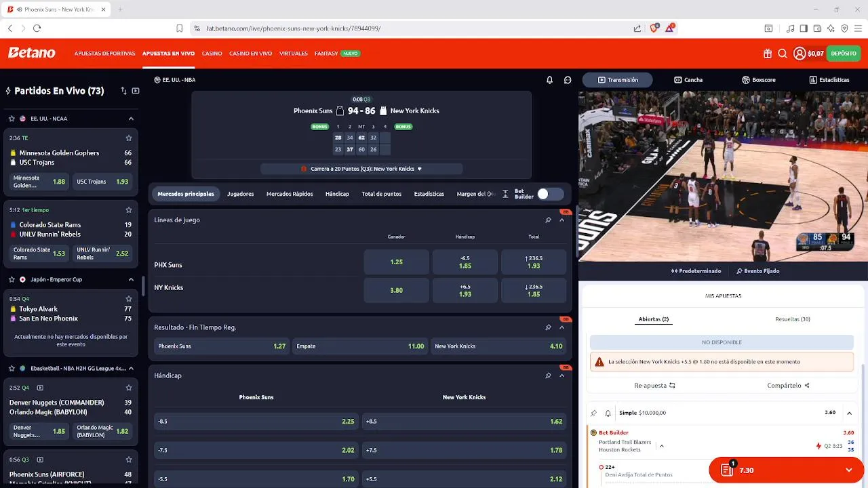
Task: Click the Evento Fijado option under video
Action: (x=758, y=271)
